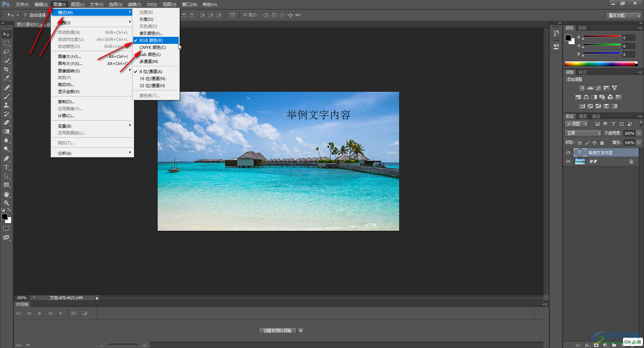Choose 灰度(G) grayscale mode
The height and width of the screenshot is (348, 644).
(x=156, y=19)
